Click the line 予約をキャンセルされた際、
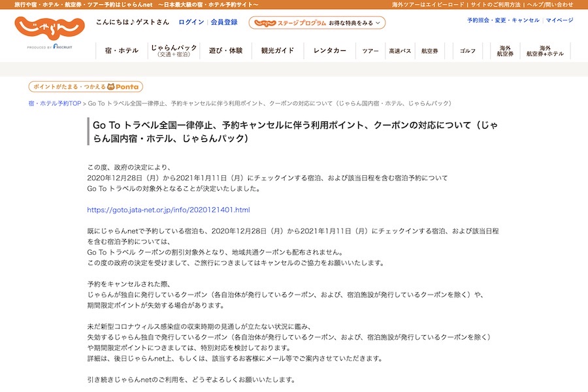Screen dimensions: 588x392 tap(129, 284)
